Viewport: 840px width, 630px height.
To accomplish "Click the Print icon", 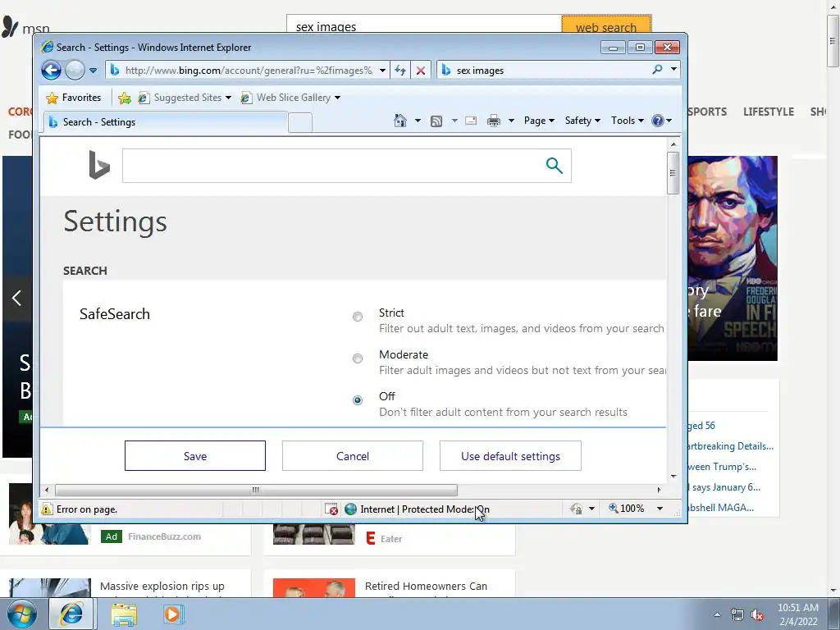I will [493, 121].
